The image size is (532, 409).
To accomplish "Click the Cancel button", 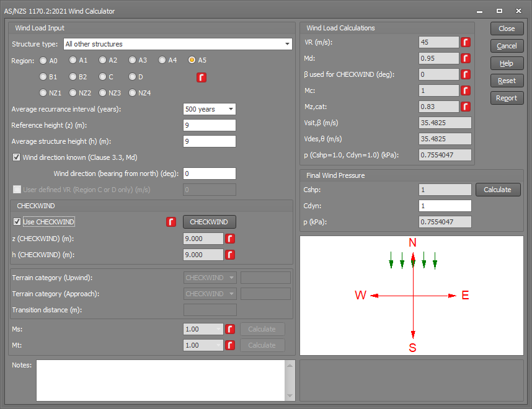I will coord(507,46).
